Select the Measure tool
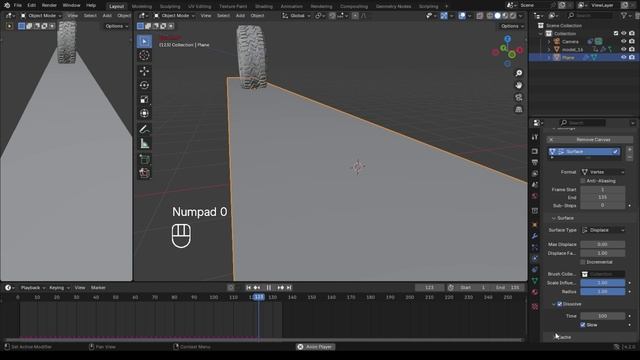 (144, 144)
